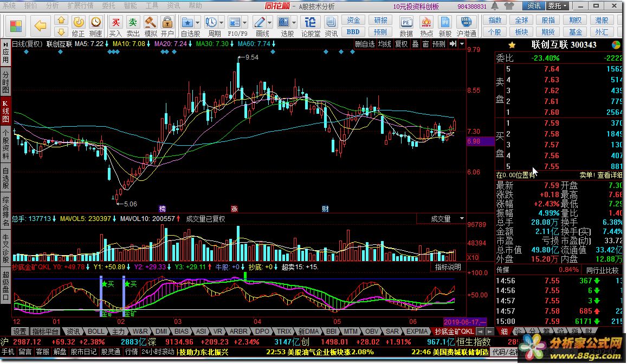Screen dimensions: 627x364
Task: Toggle 复权 price adjustment
Action: [x=402, y=44]
